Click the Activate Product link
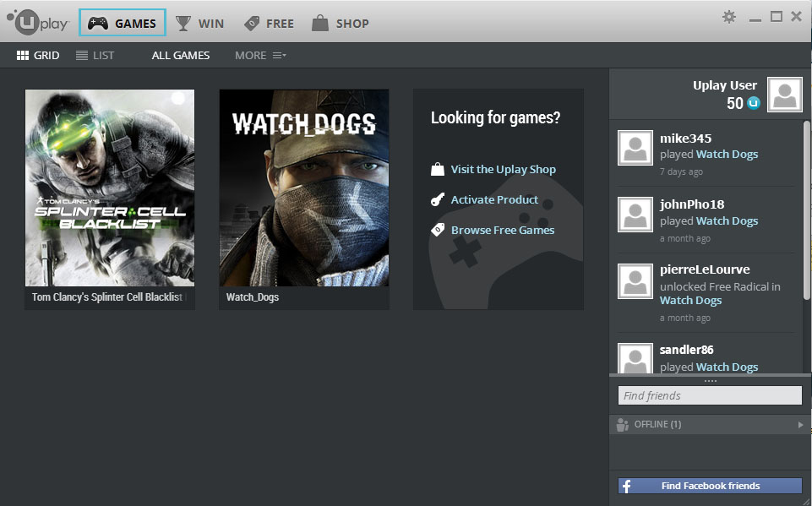The image size is (812, 506). (x=494, y=200)
